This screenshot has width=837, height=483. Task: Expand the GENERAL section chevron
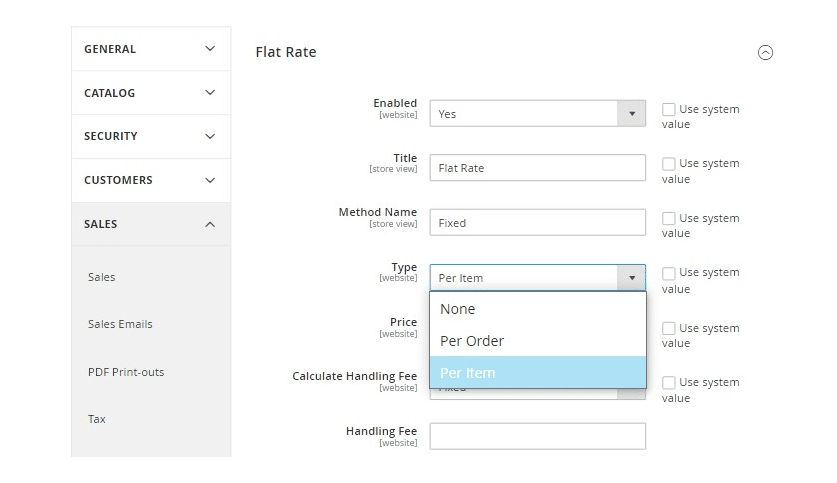pos(210,49)
